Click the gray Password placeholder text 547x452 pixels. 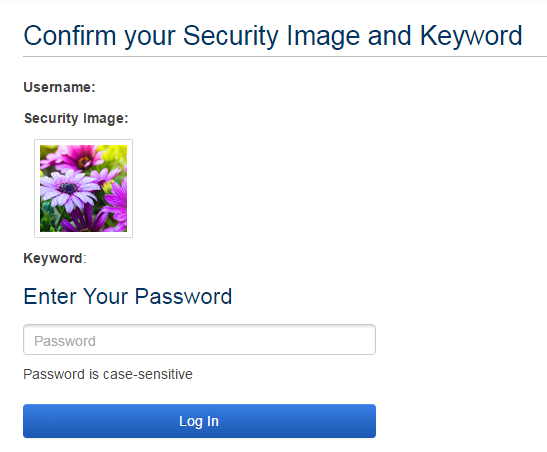pos(65,341)
